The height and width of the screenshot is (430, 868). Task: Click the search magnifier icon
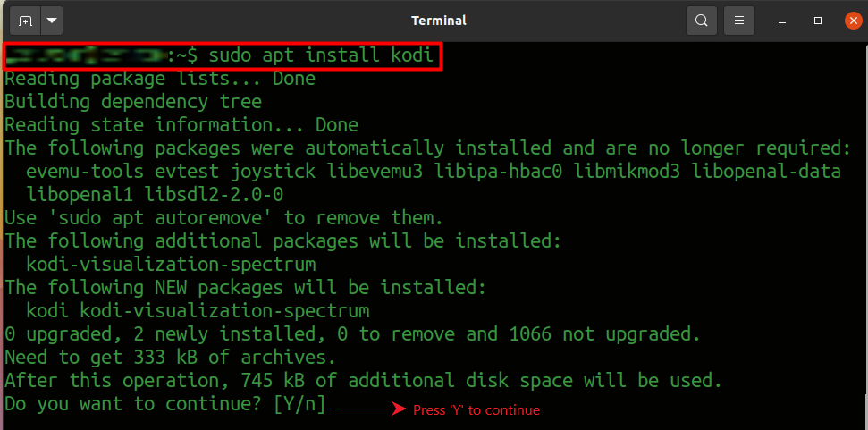click(702, 21)
